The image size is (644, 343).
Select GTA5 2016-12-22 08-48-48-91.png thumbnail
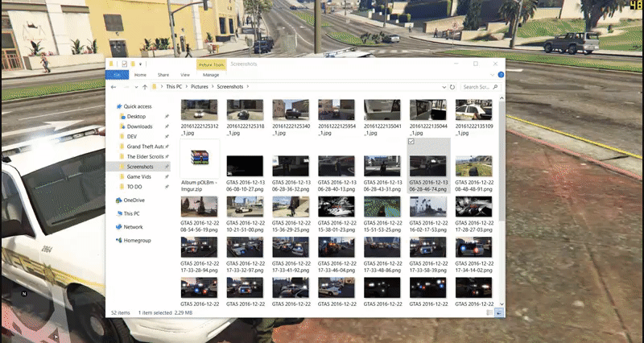[x=473, y=166]
